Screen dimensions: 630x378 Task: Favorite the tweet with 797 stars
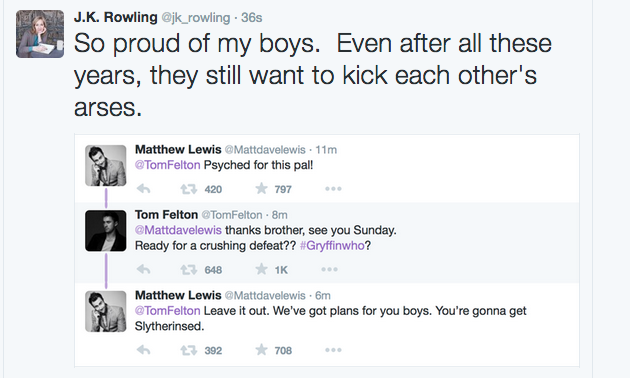[x=262, y=188]
